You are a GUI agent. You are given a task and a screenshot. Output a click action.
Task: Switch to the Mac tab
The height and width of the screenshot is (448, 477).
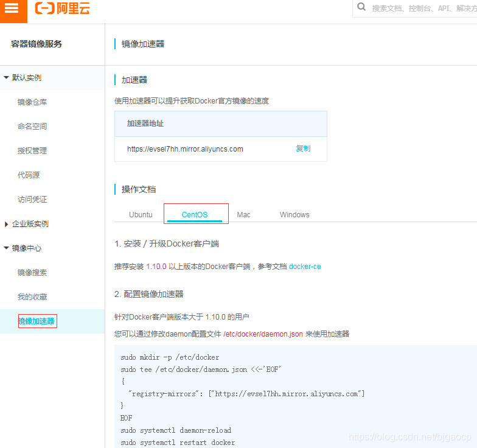pos(243,214)
